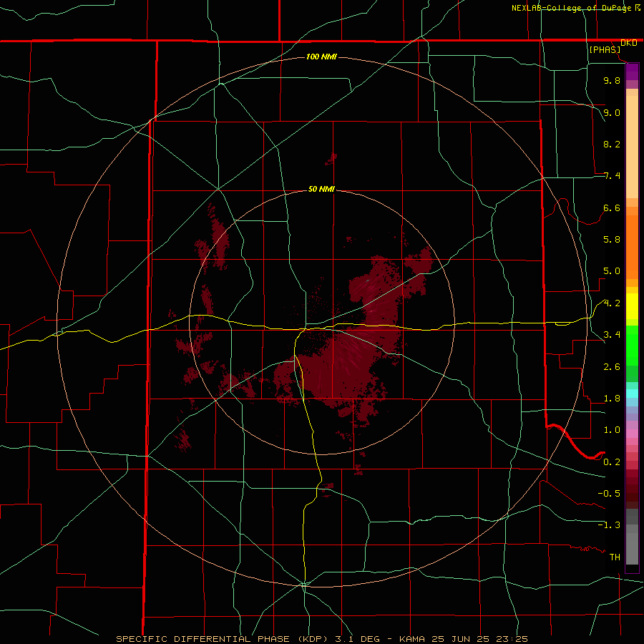Click the 7.4 scale value
The height and width of the screenshot is (644, 644).
612,176
